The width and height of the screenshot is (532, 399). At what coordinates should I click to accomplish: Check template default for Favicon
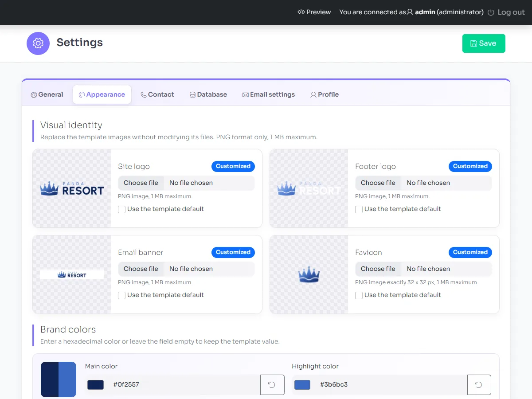359,295
